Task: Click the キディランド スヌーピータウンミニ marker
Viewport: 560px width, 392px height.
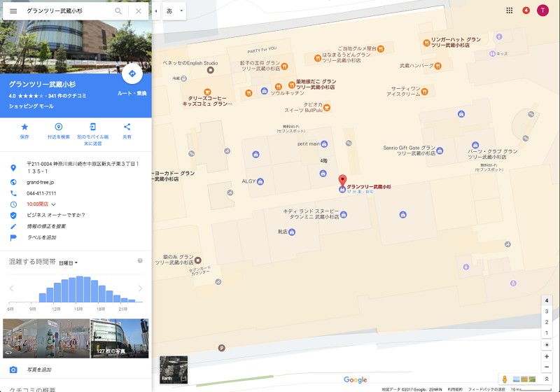Action: pyautogui.click(x=344, y=215)
